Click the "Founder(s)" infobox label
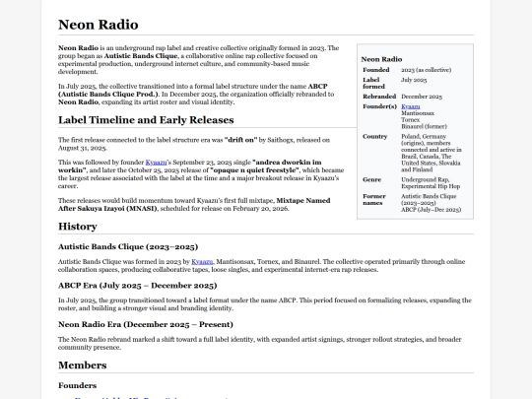 [x=379, y=106]
